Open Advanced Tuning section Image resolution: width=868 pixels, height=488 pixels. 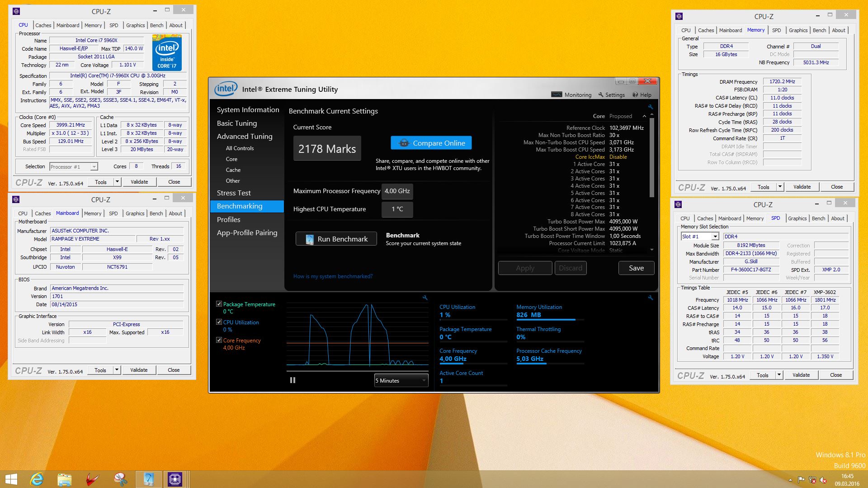[x=245, y=136]
